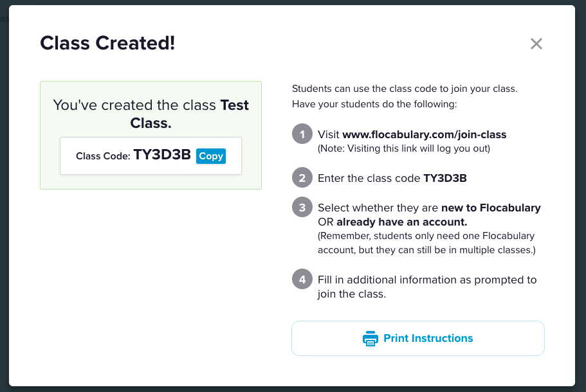This screenshot has height=392, width=586.
Task: Click the "Class Code:" label
Action: tap(103, 156)
